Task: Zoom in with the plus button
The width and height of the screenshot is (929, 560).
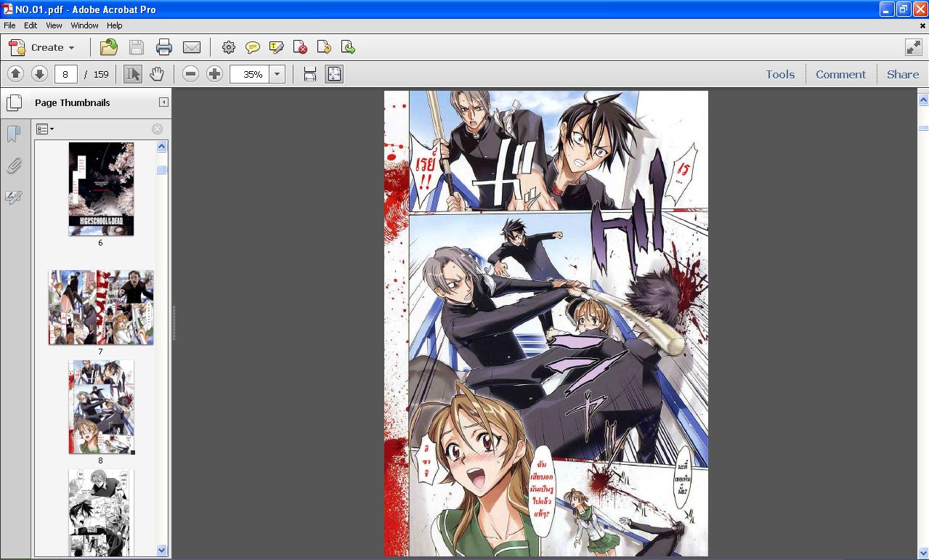Action: pos(214,74)
